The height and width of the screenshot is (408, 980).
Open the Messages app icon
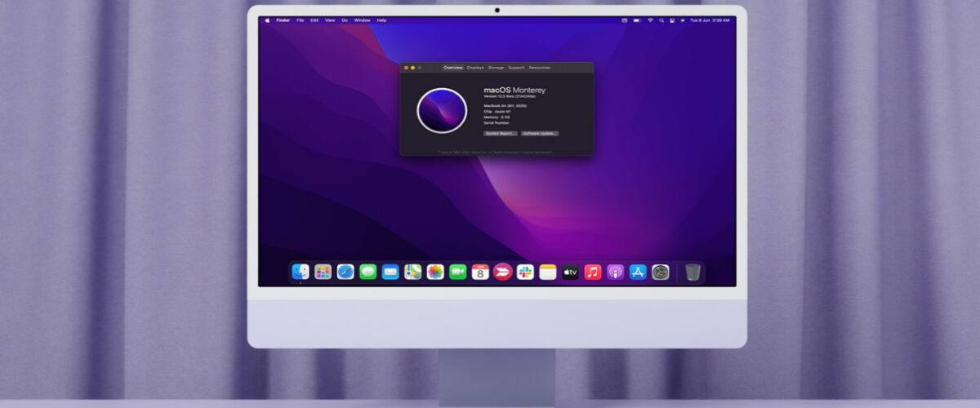tap(368, 272)
